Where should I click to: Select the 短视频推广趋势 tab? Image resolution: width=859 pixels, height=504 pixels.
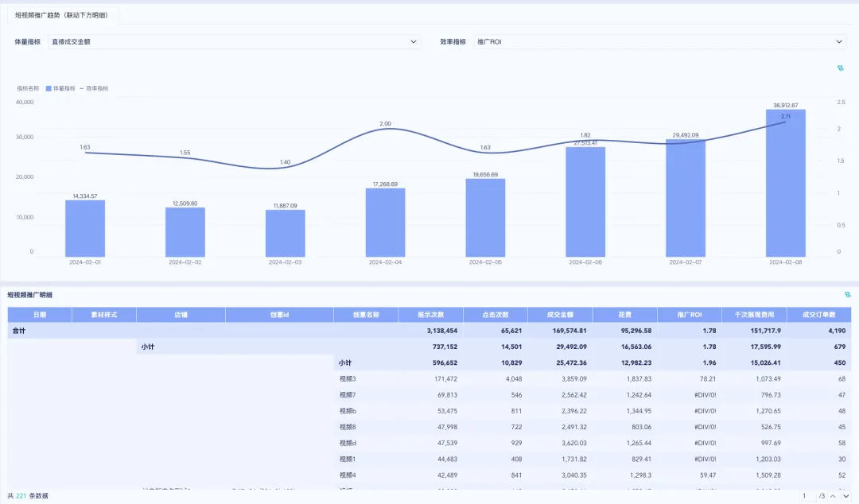(61, 15)
